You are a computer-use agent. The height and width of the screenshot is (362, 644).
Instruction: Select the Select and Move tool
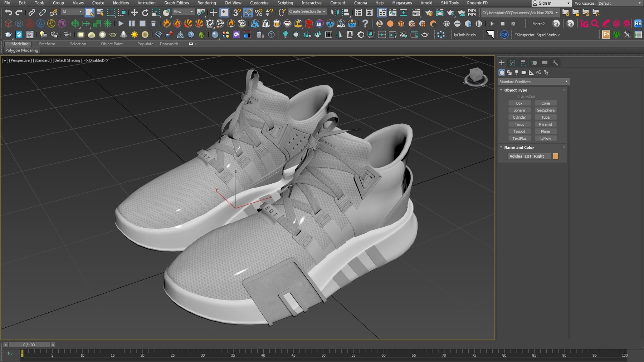click(135, 12)
